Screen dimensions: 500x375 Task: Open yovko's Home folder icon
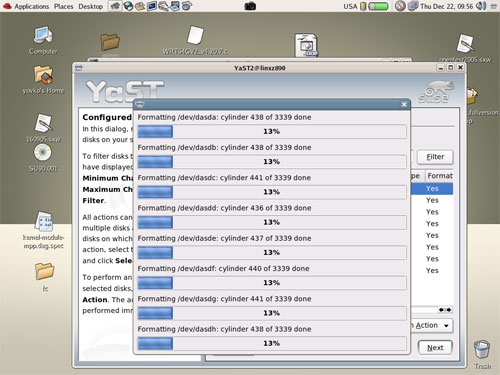tap(43, 75)
